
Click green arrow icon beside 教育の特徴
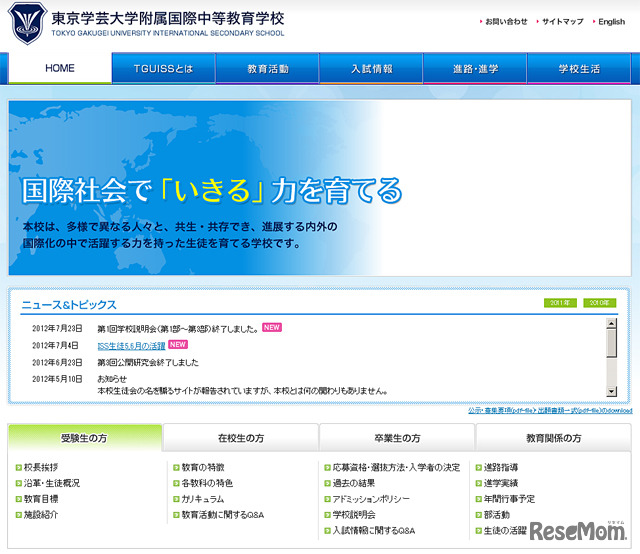pyautogui.click(x=176, y=468)
